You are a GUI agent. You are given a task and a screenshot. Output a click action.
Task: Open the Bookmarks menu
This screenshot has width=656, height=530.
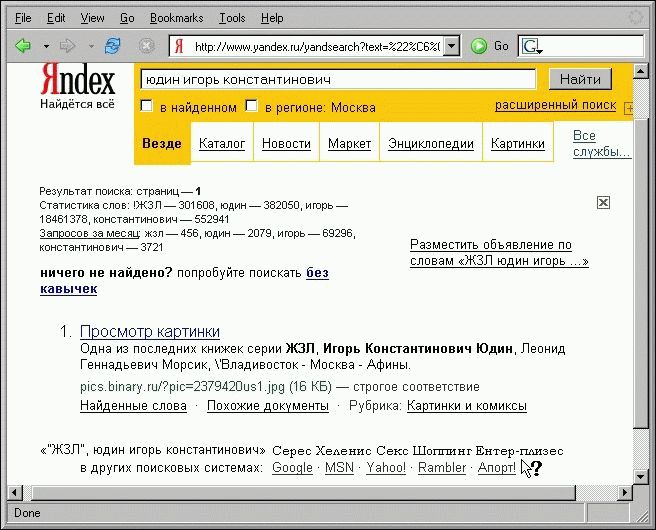pos(176,18)
